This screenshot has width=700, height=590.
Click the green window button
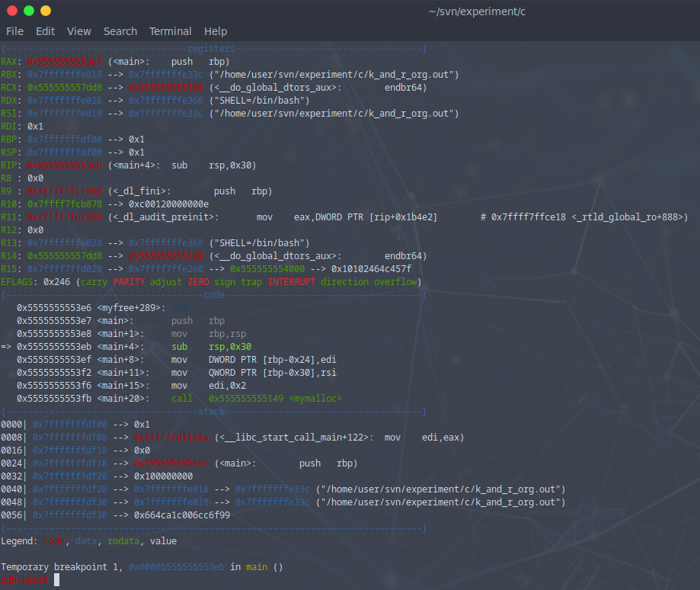[x=29, y=11]
